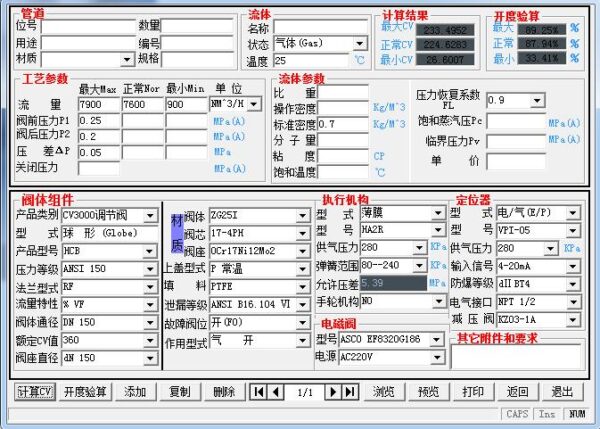Screen dimensions: 600x429
Task: Click the 添加 button
Action: (135, 392)
